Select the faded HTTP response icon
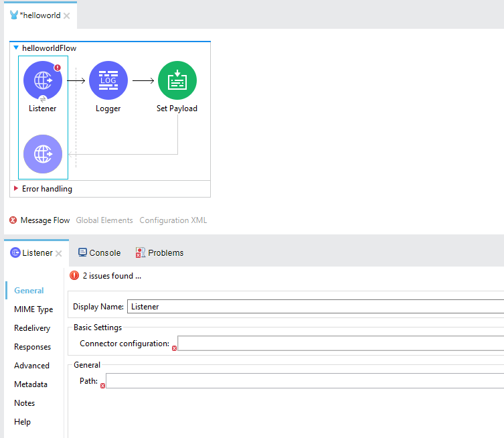 pyautogui.click(x=43, y=154)
